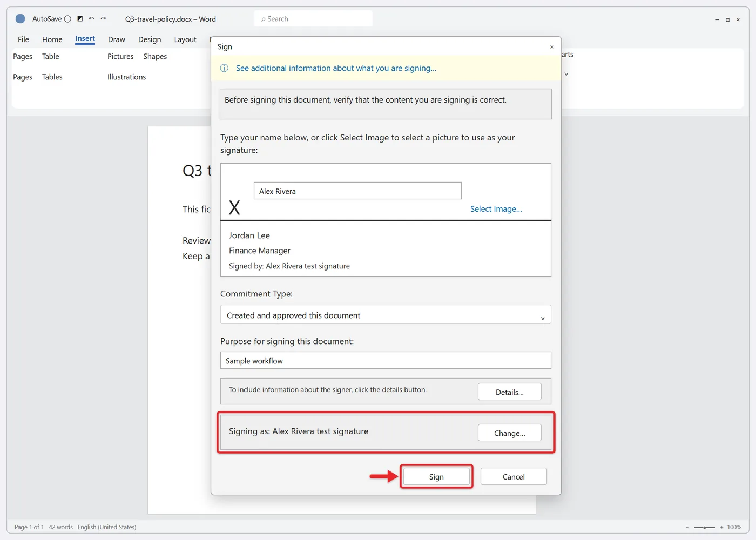Image resolution: width=756 pixels, height=540 pixels.
Task: Open the Draw tab
Action: (x=117, y=39)
